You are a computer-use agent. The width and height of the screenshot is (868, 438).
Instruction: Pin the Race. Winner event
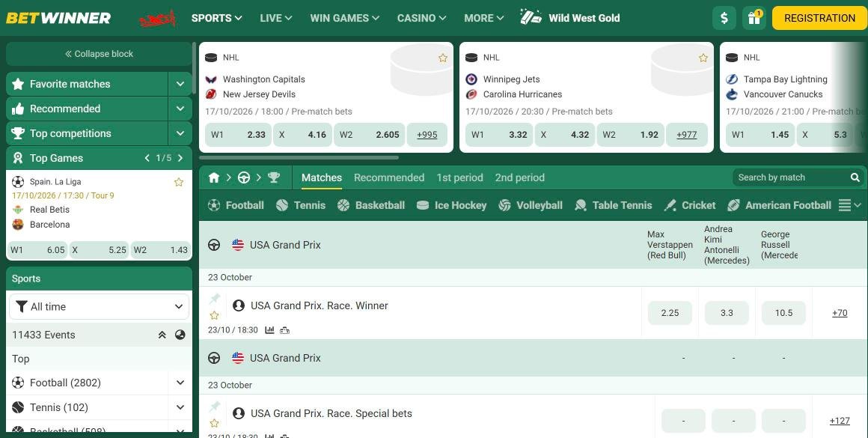pos(215,299)
